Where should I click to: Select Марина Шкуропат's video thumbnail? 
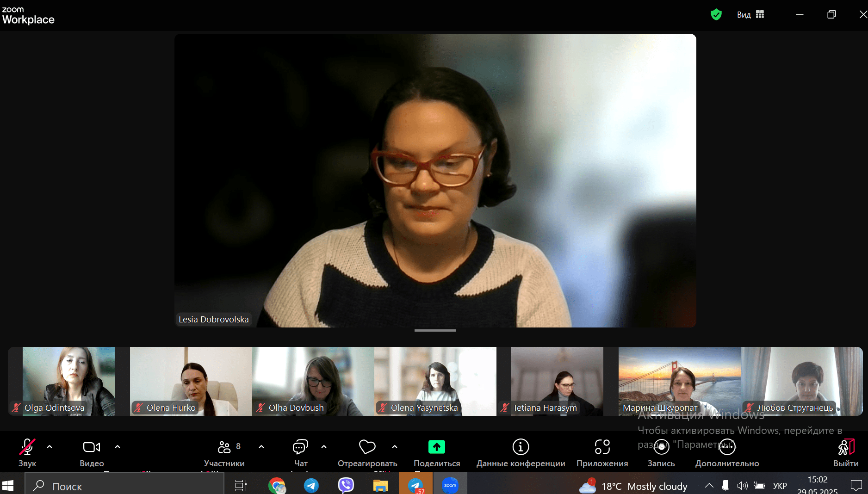click(680, 381)
